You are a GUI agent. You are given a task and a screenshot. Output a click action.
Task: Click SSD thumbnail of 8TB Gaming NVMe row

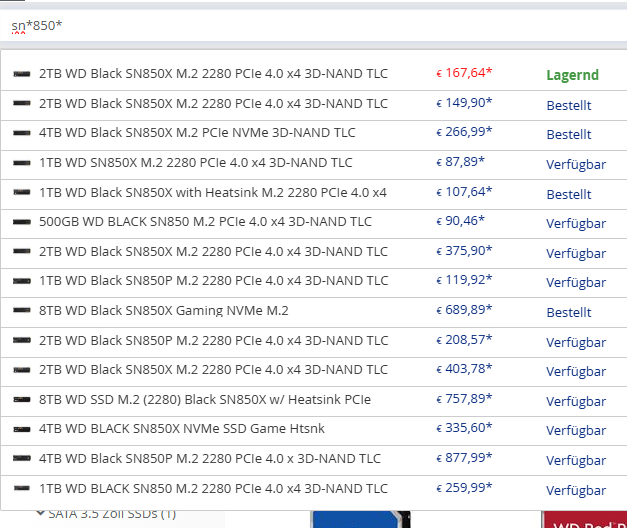[x=22, y=310]
